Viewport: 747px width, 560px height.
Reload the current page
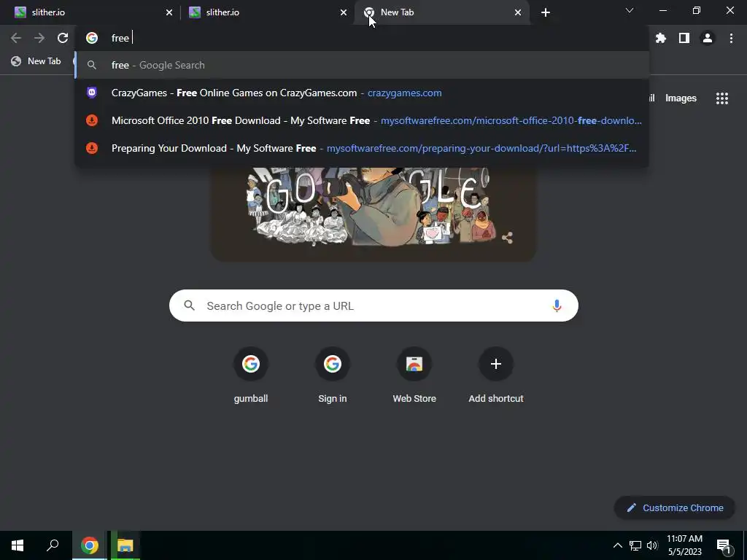(x=63, y=38)
